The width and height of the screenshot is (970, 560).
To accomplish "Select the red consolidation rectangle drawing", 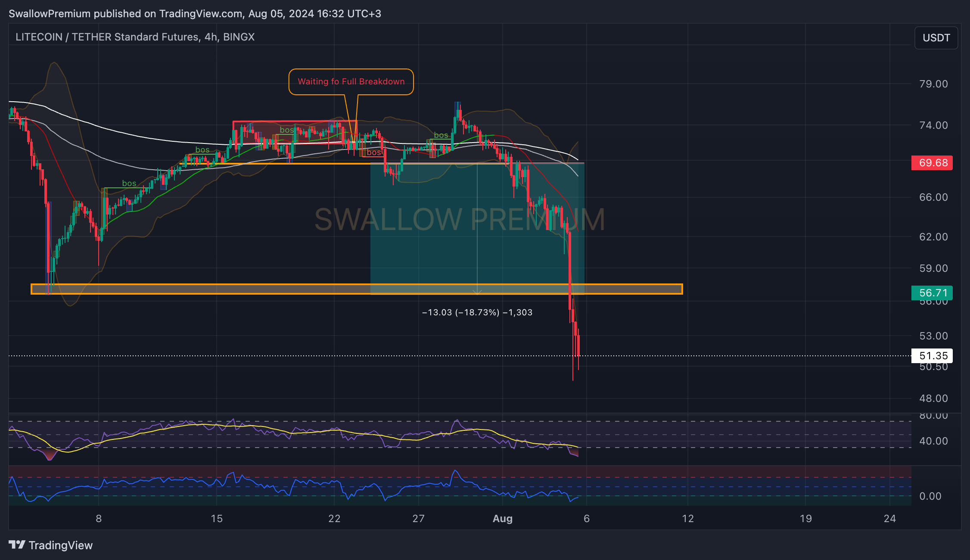I will (295, 132).
